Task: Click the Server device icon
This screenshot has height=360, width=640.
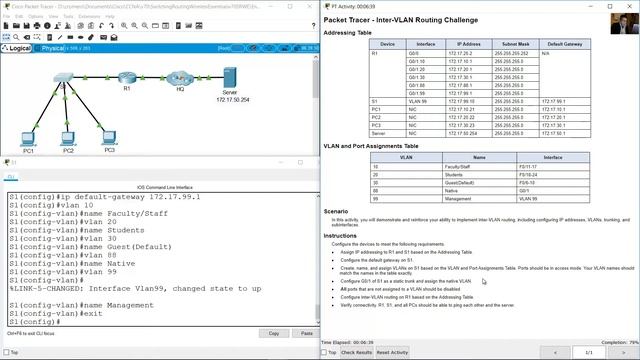Action: tap(230, 78)
